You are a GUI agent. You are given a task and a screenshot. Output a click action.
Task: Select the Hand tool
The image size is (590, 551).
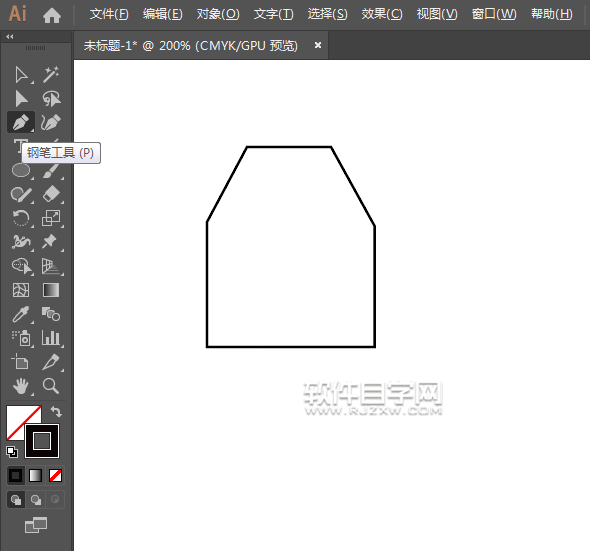[x=21, y=386]
